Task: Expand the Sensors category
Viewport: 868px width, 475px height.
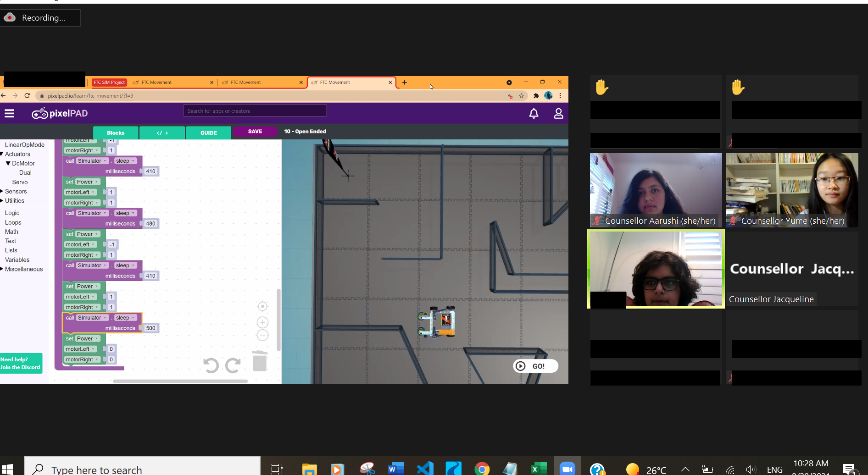Action: coord(2,191)
